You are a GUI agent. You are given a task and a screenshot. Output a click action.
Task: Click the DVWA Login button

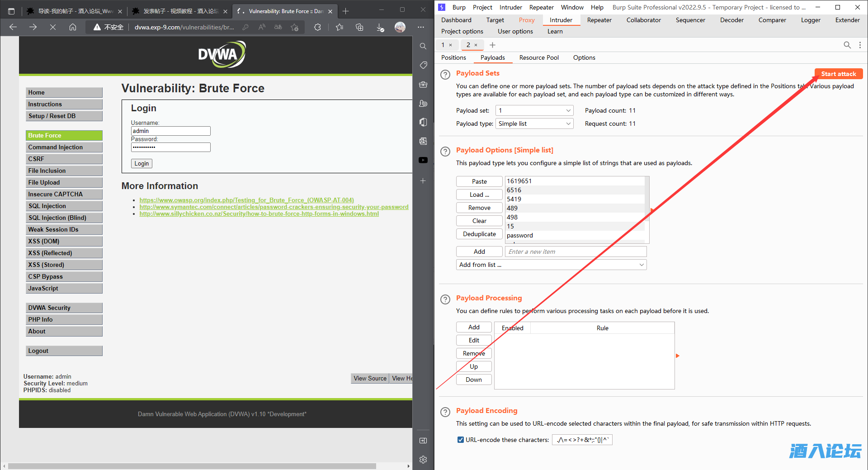tap(142, 163)
